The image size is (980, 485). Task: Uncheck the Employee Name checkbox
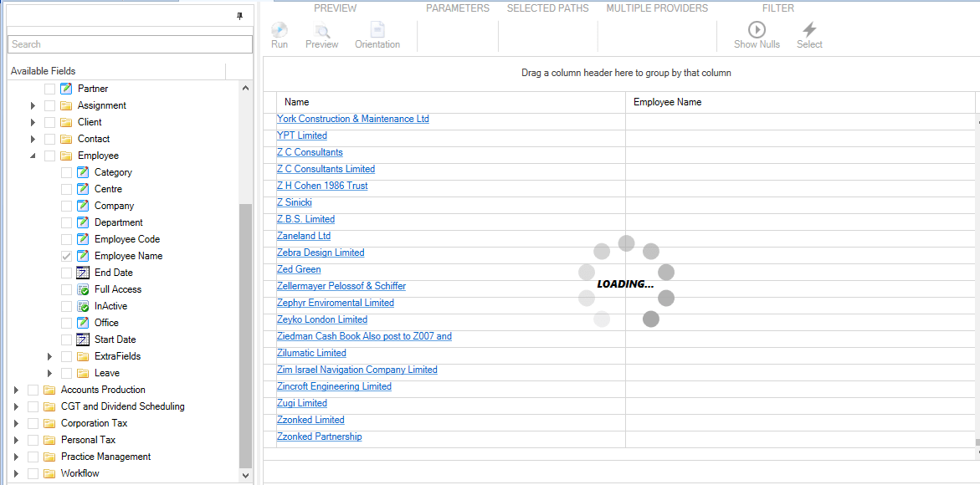[x=66, y=255]
